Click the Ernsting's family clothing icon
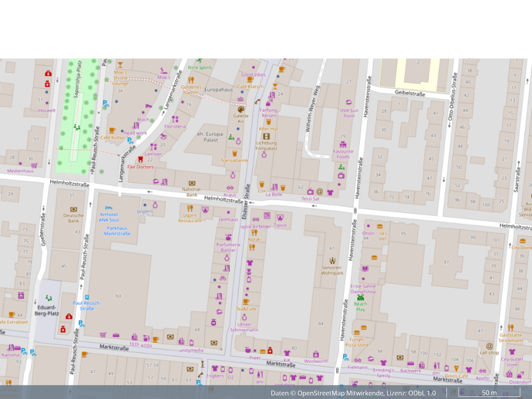 point(383,362)
